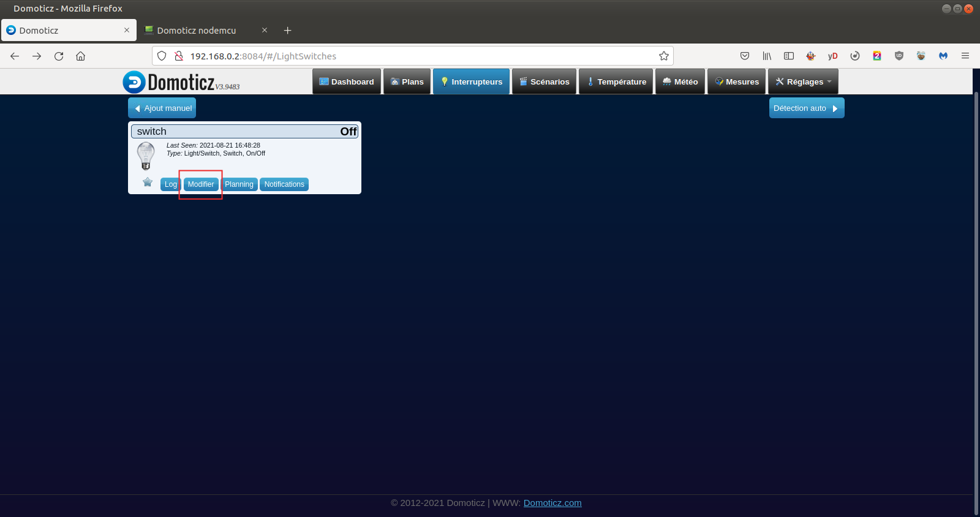
Task: Show the Firefox library icon
Action: (767, 56)
